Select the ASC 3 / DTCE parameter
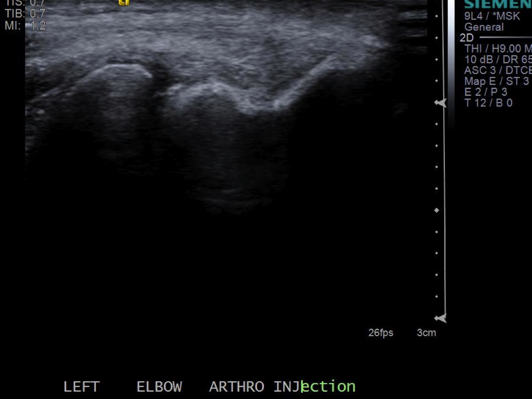Viewport: 532px width, 399px height. [x=497, y=70]
